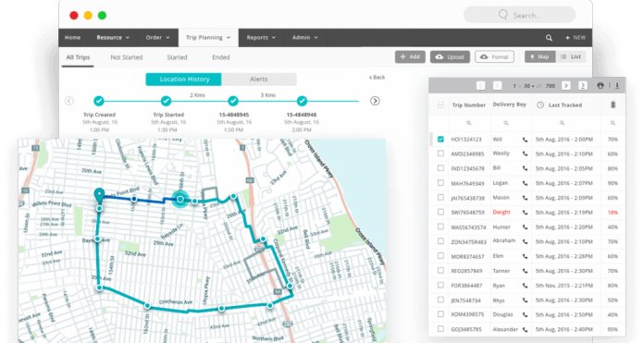Viewport: 644px width, 343px height.
Task: Click the NEW button in navbar
Action: coord(575,37)
